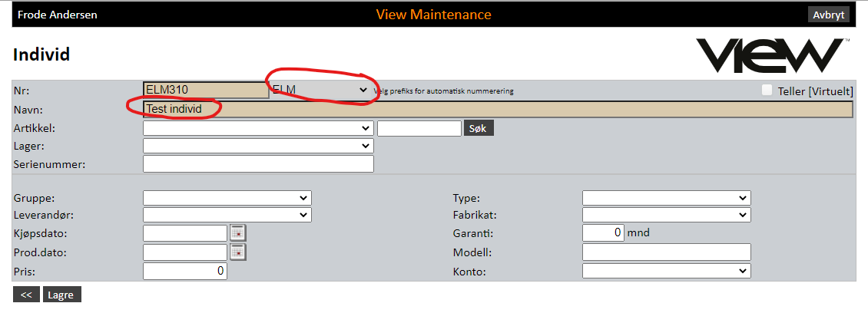Open the Type dropdown
Image resolution: width=868 pixels, height=313 pixels.
[666, 197]
